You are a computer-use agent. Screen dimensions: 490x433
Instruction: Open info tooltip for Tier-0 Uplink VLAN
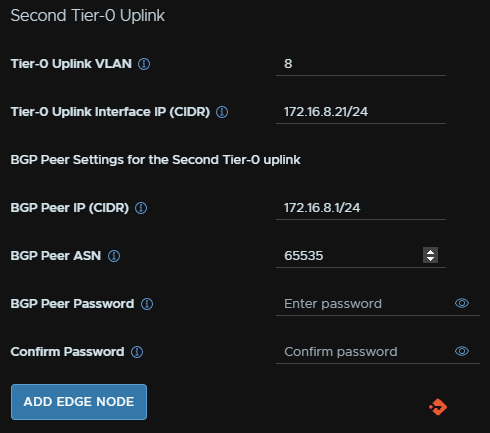pos(144,64)
